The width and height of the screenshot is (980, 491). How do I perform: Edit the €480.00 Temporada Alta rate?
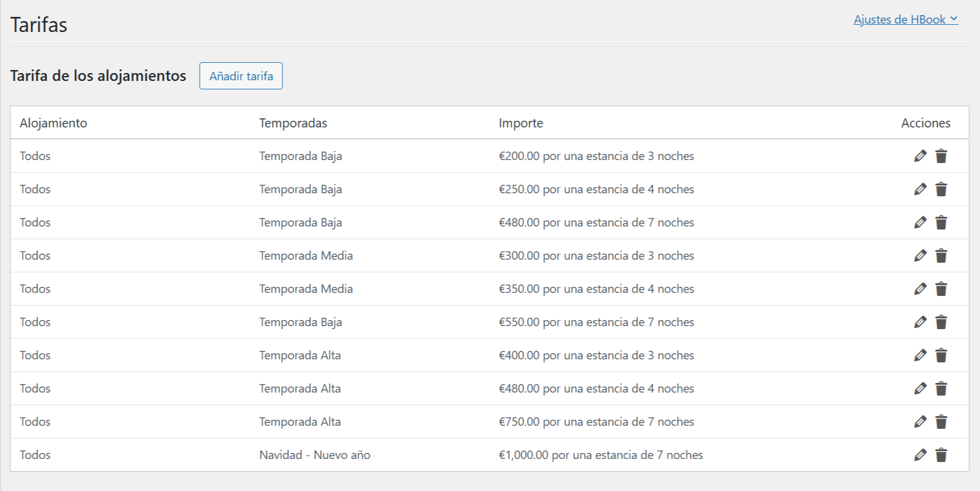pyautogui.click(x=920, y=388)
